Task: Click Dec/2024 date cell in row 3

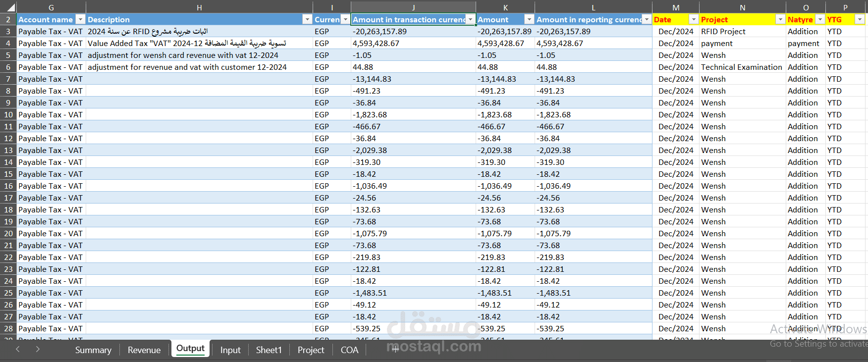Action: [676, 31]
